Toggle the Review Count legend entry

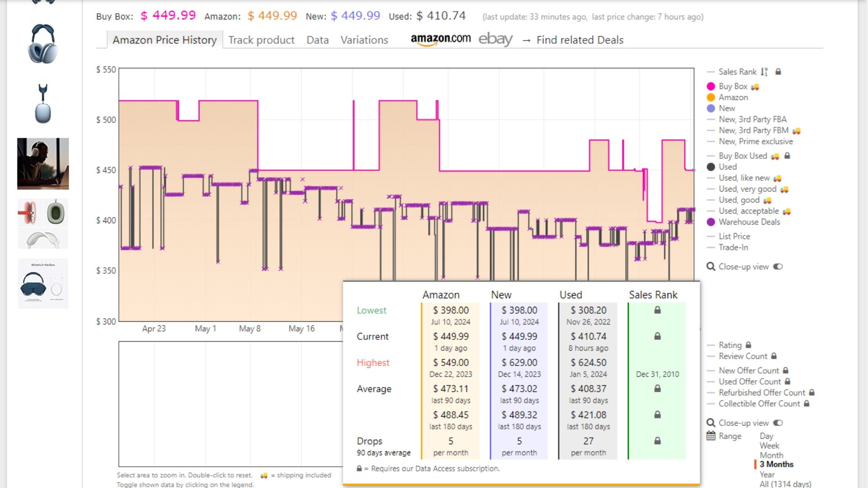point(743,356)
